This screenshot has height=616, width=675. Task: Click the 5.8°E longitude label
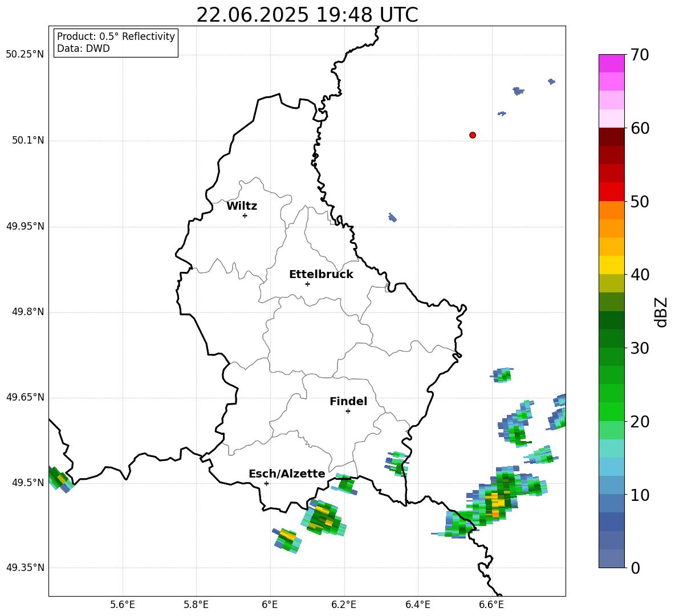tap(196, 605)
